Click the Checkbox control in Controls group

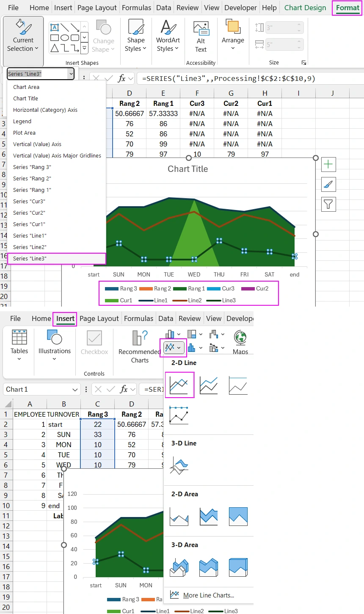pos(94,343)
